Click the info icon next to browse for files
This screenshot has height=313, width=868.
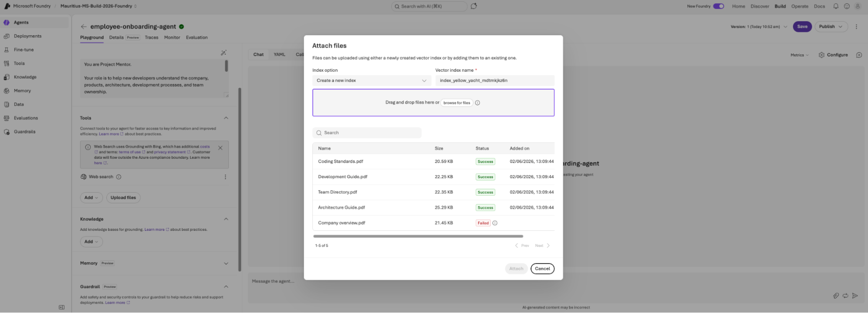[x=477, y=103]
